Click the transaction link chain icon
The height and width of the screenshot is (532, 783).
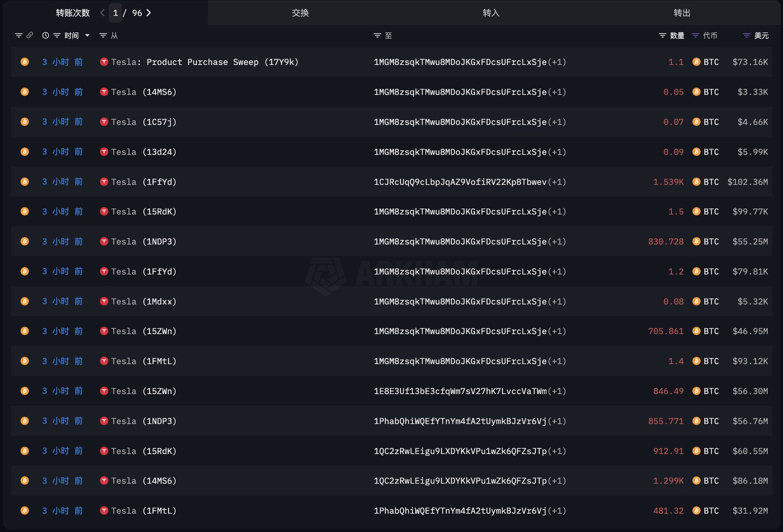click(x=29, y=36)
